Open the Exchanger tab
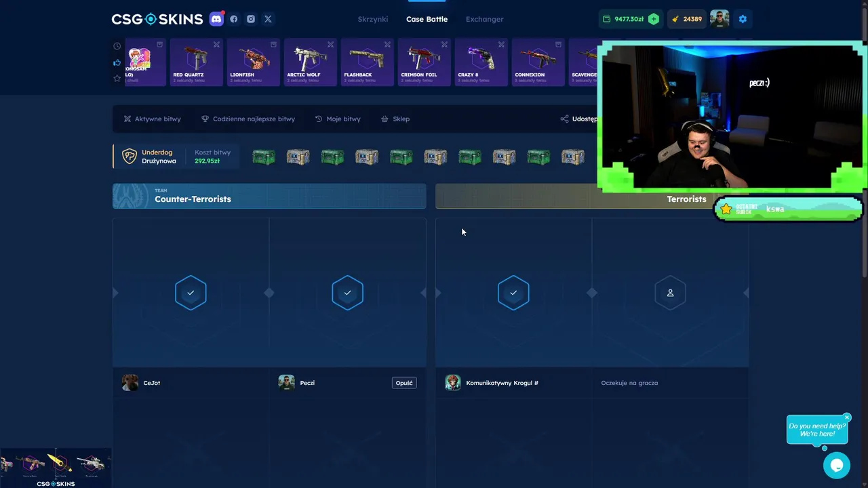Screen dimensions: 868x488 pos(484,19)
